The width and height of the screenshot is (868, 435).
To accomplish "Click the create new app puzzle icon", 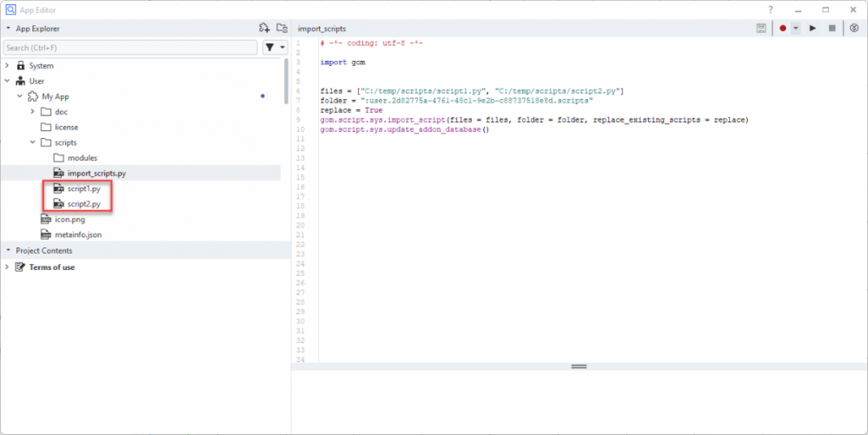I will [264, 29].
